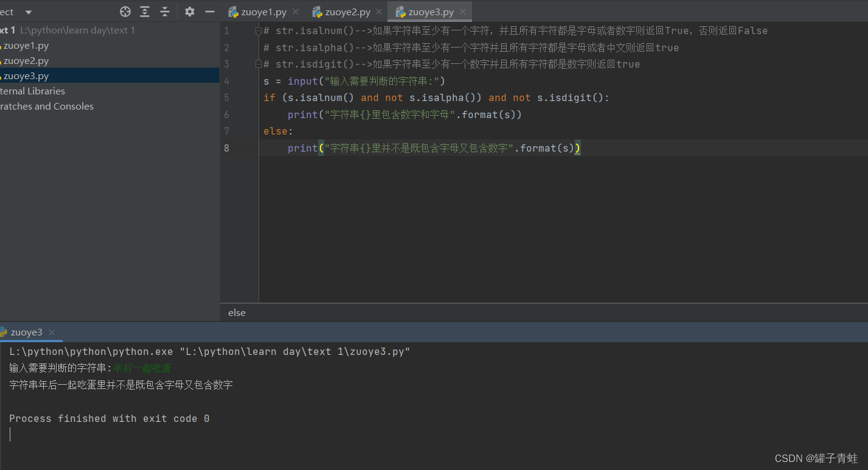The height and width of the screenshot is (470, 868).
Task: Expand the External Libraries node
Action: click(x=33, y=91)
